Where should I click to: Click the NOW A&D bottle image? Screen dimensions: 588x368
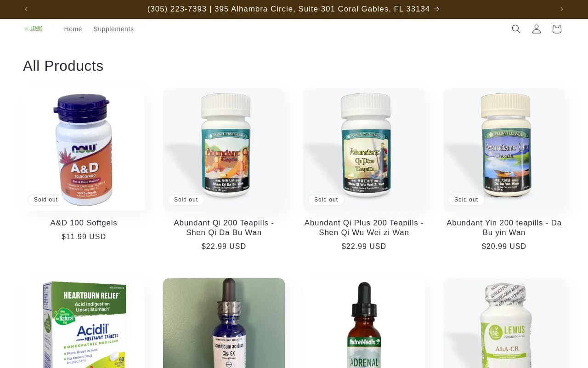(84, 149)
